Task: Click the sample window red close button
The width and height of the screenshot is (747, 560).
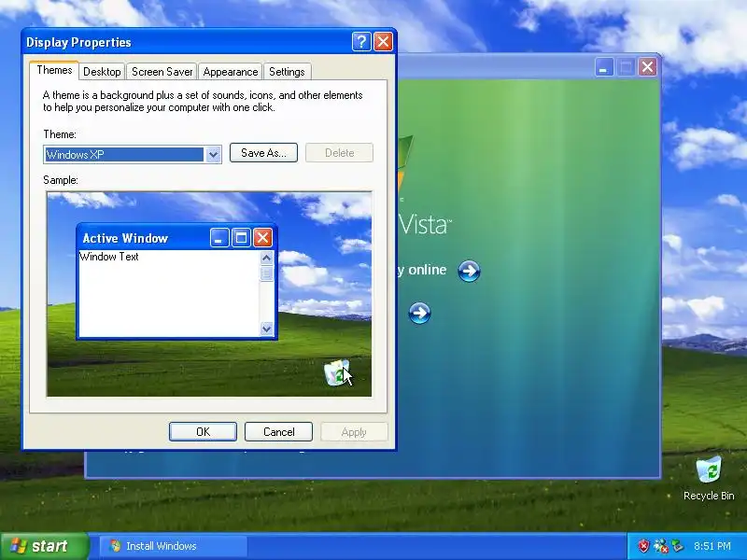Action: (x=262, y=238)
